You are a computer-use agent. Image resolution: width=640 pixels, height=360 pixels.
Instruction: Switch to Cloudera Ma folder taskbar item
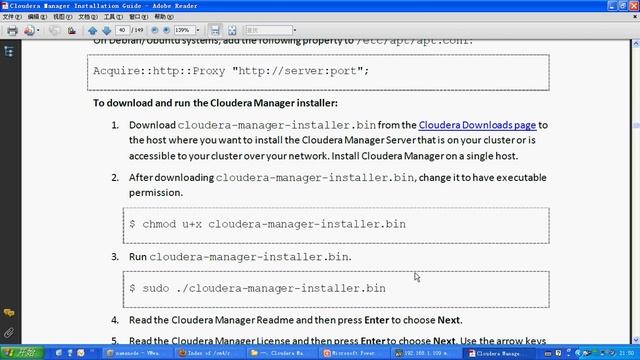point(282,353)
